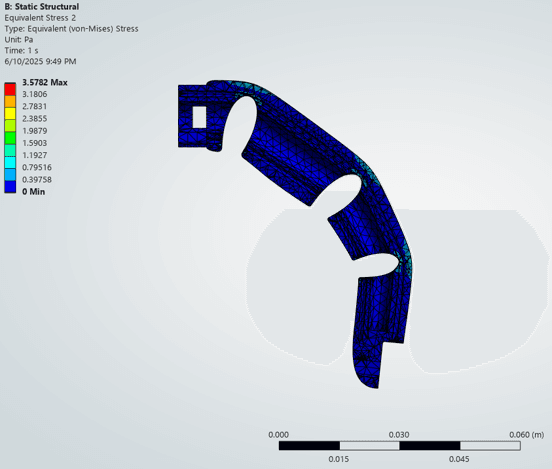
Task: Click the legend value 2.3855
Action: tap(34, 119)
